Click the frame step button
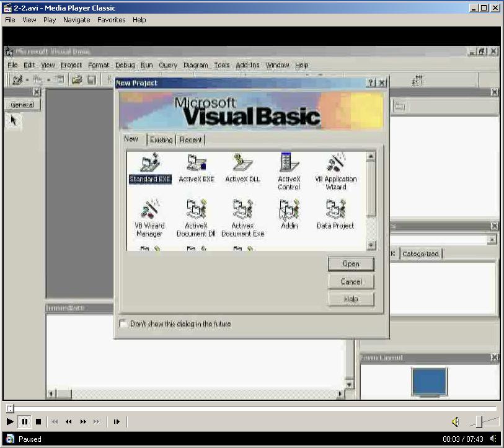The width and height of the screenshot is (504, 448). coord(117,422)
